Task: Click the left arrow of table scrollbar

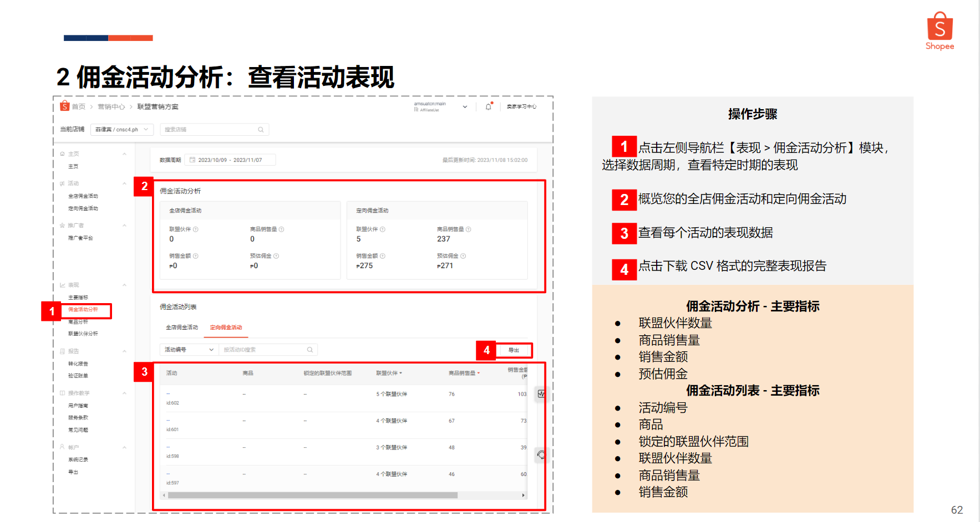Action: tap(164, 495)
